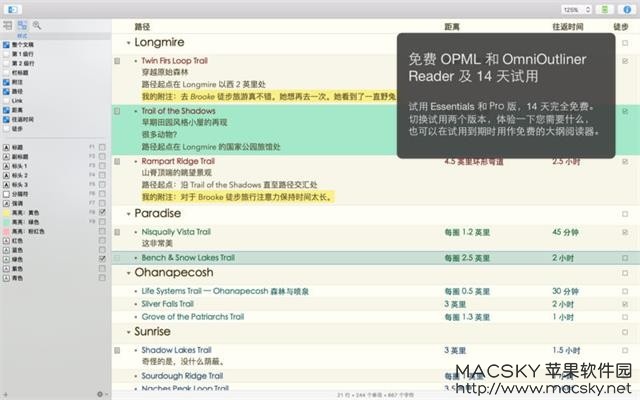Click the green toolbar button beside zoom

(x=604, y=9)
